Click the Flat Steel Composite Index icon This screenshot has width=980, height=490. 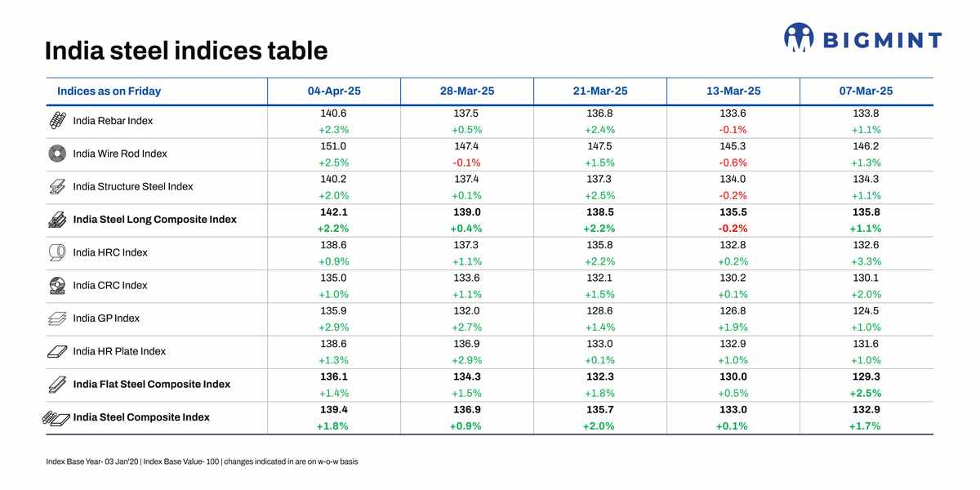57,385
